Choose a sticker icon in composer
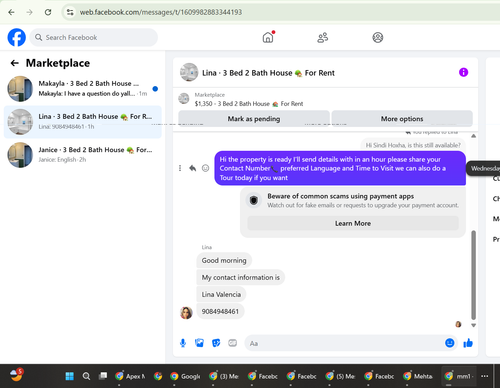500x388 pixels. tap(216, 343)
